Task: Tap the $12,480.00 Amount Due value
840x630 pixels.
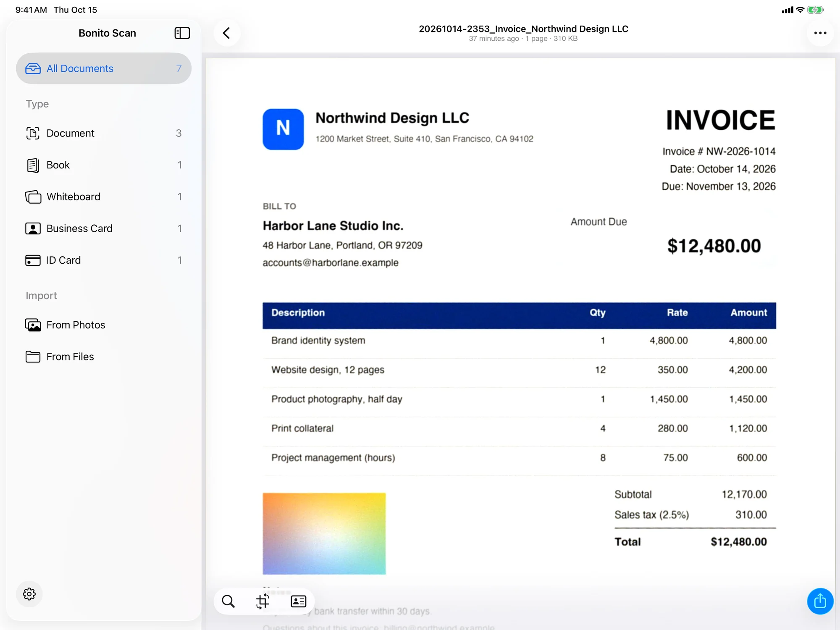Action: point(714,246)
